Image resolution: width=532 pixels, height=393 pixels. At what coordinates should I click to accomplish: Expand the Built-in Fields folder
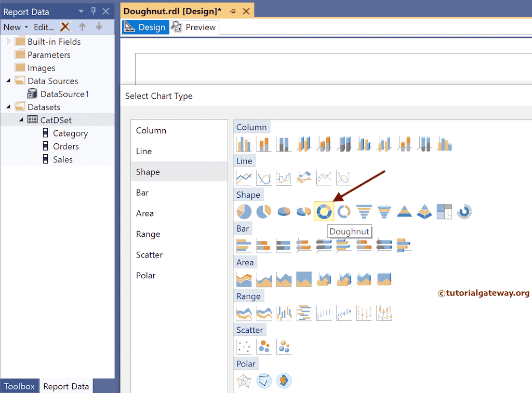coord(8,42)
